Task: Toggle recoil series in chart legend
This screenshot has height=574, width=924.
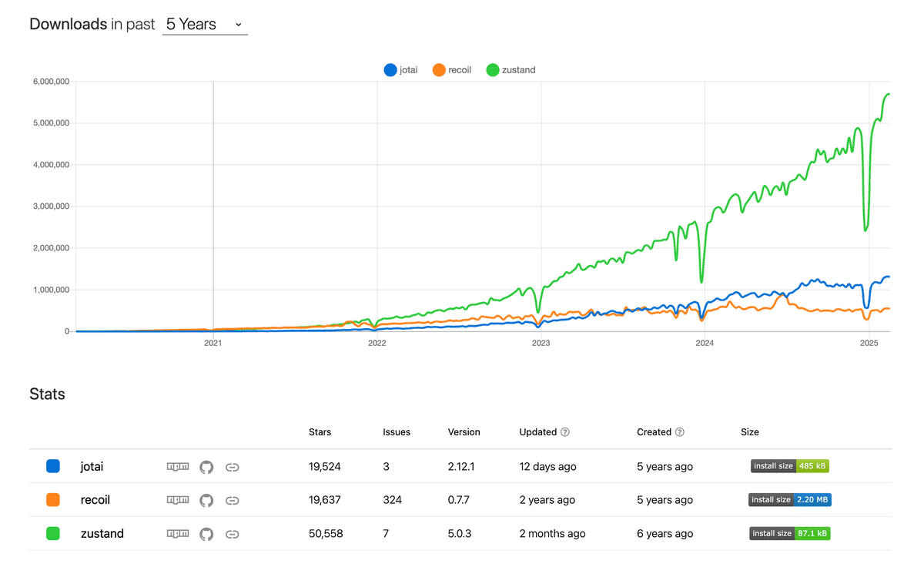Action: pyautogui.click(x=452, y=70)
